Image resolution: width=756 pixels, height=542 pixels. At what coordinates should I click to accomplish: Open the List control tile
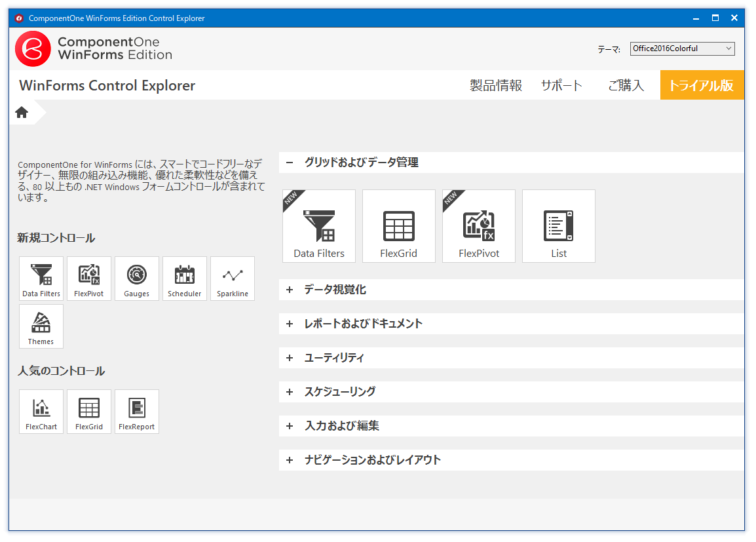(559, 226)
